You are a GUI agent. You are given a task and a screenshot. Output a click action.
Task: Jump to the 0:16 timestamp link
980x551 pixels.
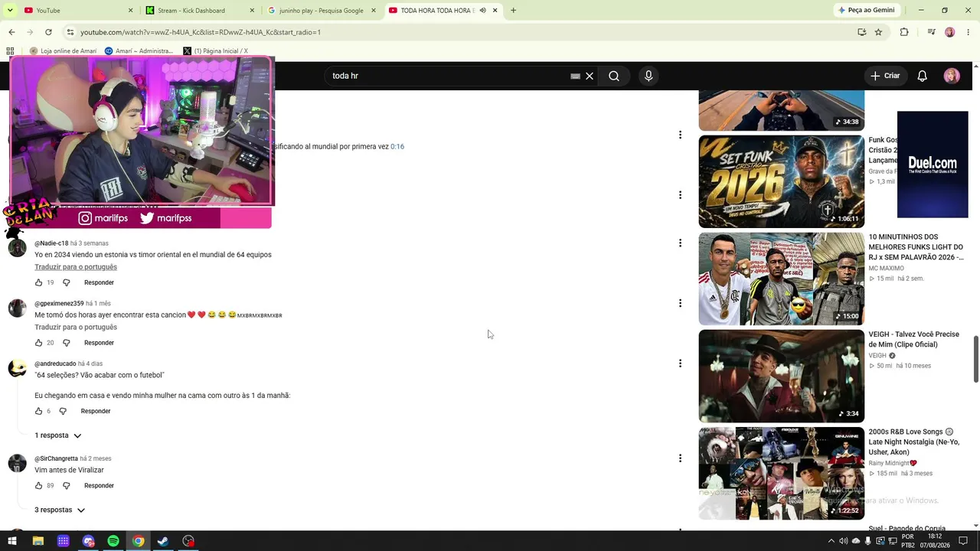(x=397, y=147)
